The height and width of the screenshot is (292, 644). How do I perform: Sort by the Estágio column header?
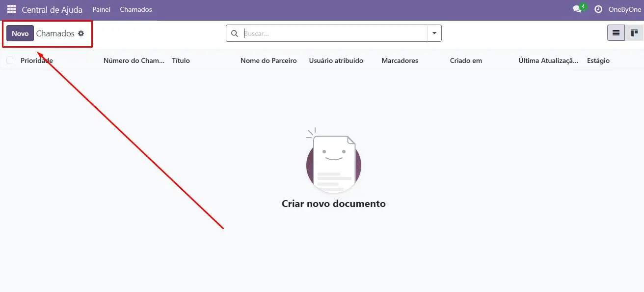pyautogui.click(x=598, y=60)
